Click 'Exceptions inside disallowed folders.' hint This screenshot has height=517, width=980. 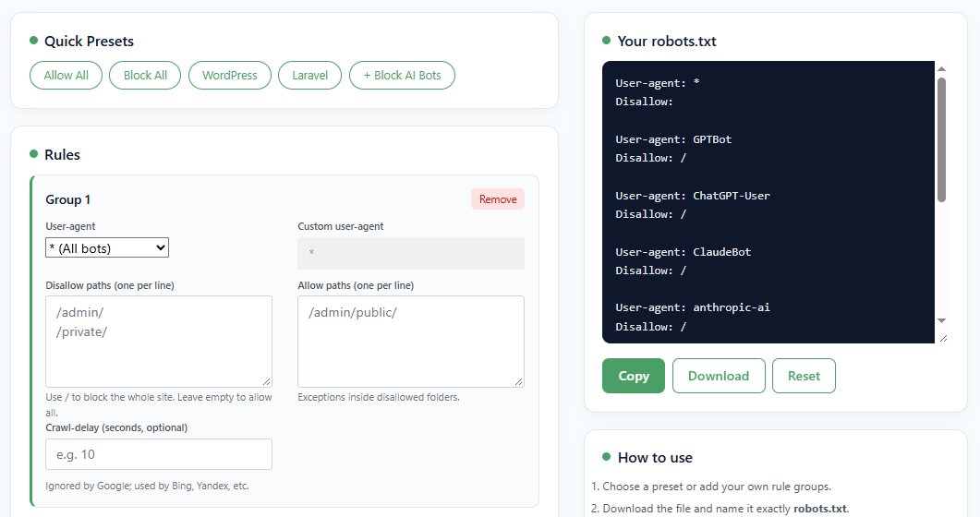[379, 397]
